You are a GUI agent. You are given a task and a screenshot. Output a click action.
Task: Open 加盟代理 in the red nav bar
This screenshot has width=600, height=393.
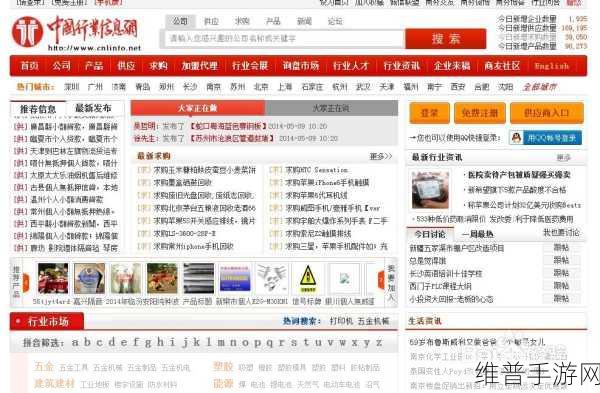click(200, 66)
